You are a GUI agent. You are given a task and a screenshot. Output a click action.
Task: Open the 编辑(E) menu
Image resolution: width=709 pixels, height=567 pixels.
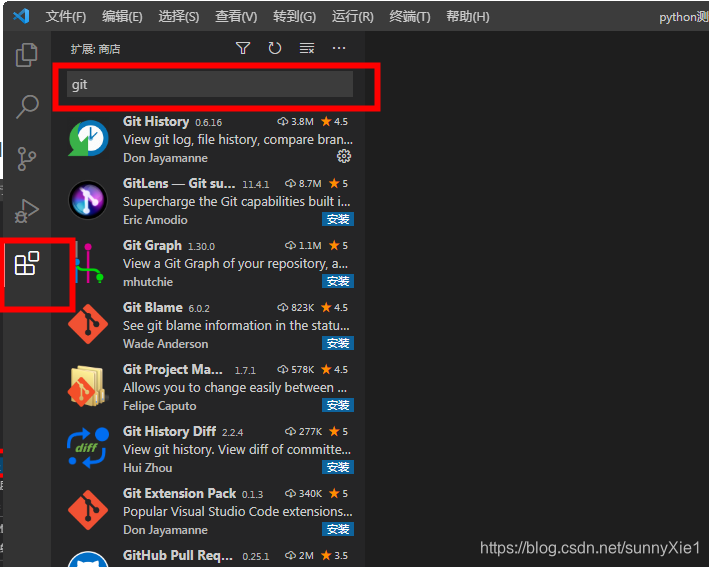(x=122, y=17)
